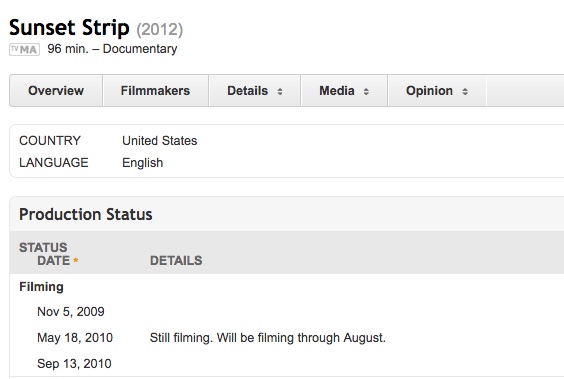
Task: Expand the Opinion menu
Action: 437,91
